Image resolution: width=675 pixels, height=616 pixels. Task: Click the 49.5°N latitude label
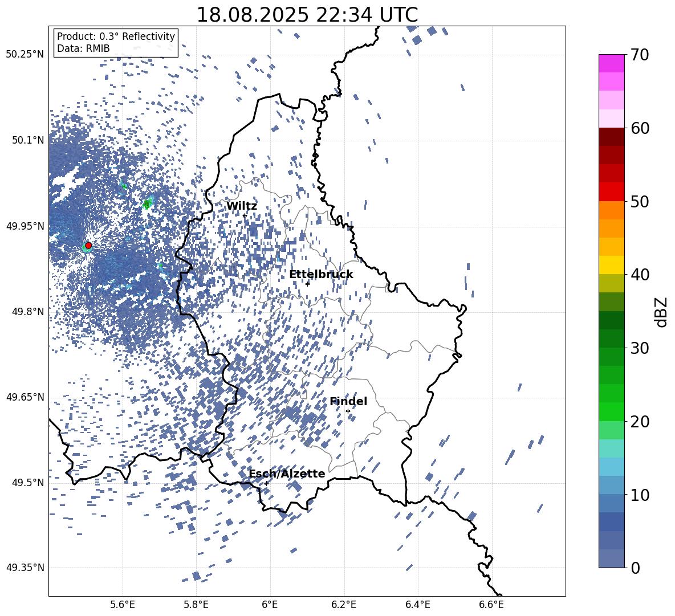(27, 482)
